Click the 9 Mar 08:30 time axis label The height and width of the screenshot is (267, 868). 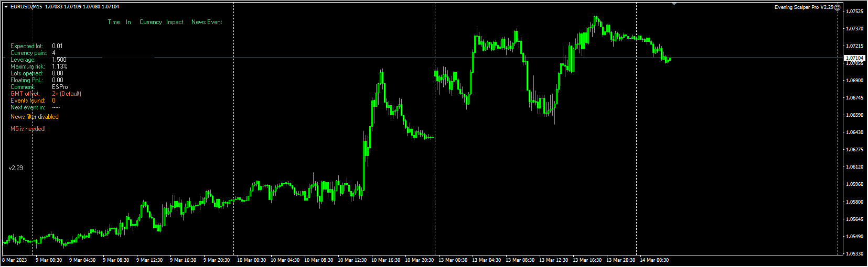point(116,260)
